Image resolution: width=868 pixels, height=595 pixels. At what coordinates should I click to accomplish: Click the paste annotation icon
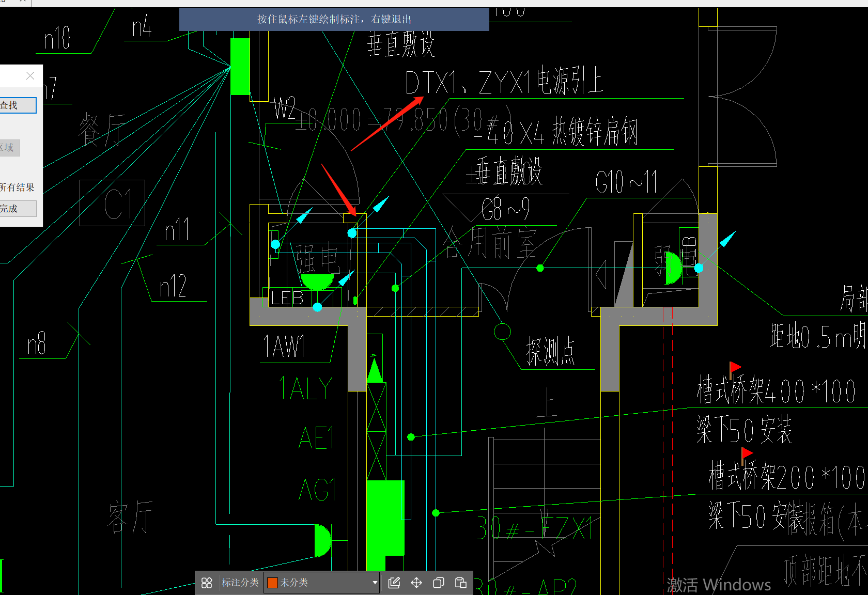[461, 583]
